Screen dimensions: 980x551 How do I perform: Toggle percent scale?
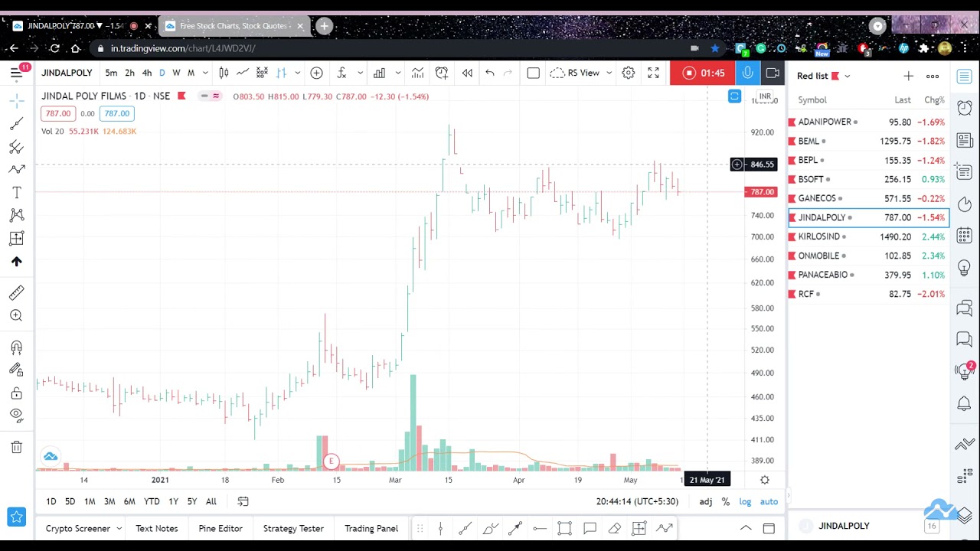tap(726, 501)
